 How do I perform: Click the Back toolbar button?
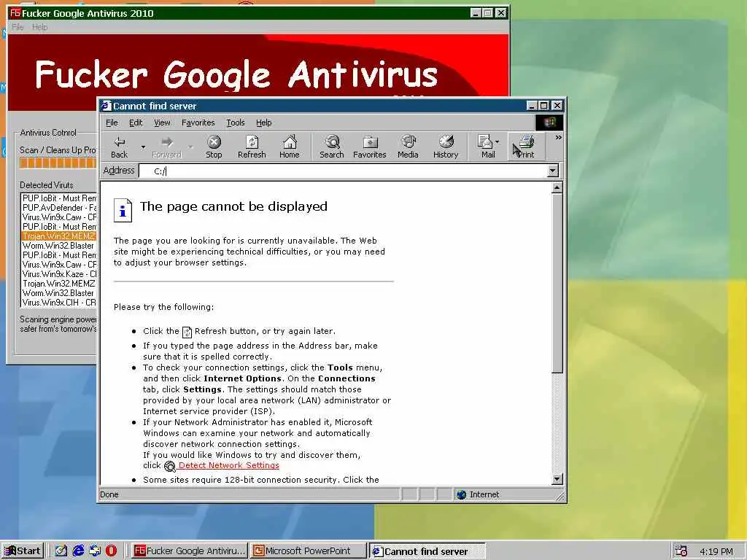click(x=119, y=147)
